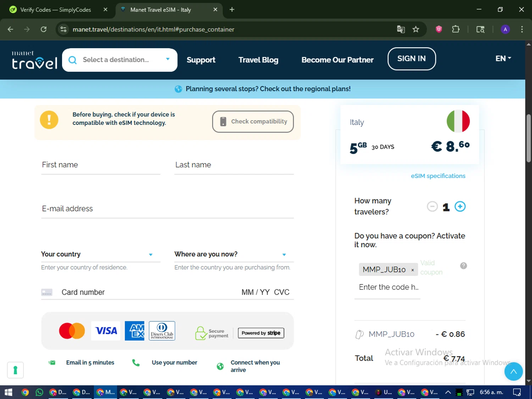532x399 pixels.
Task: Click the Email in 5 minutes envelope icon
Action: [52, 362]
